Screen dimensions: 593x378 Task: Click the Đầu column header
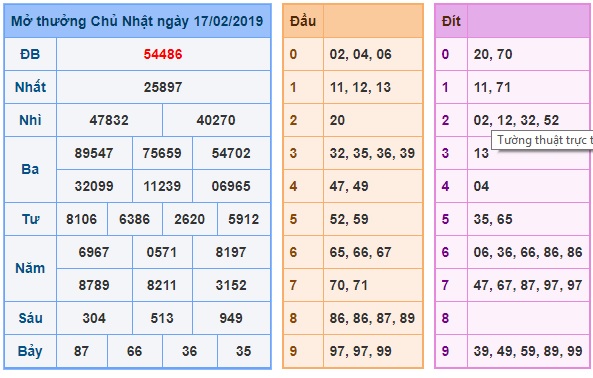(303, 21)
